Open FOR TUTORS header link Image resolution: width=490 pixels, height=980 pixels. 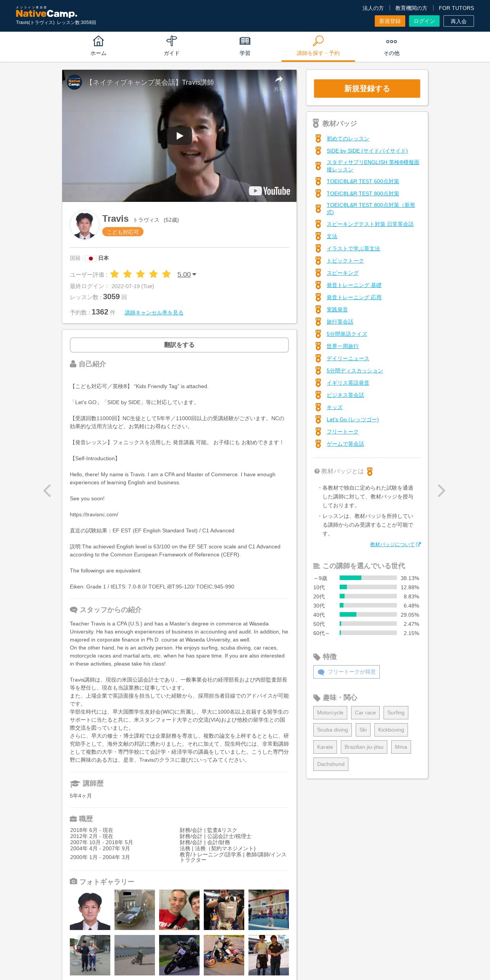[x=456, y=8]
